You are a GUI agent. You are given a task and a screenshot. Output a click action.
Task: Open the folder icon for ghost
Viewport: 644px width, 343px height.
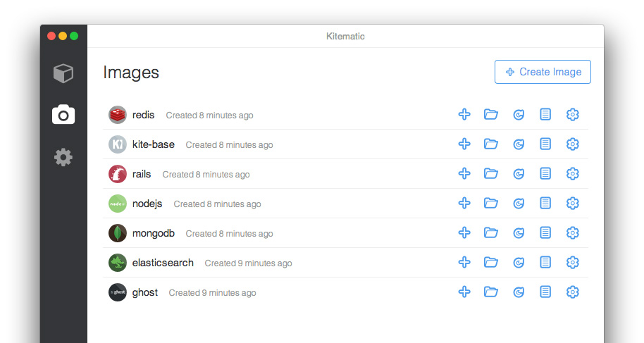(491, 292)
